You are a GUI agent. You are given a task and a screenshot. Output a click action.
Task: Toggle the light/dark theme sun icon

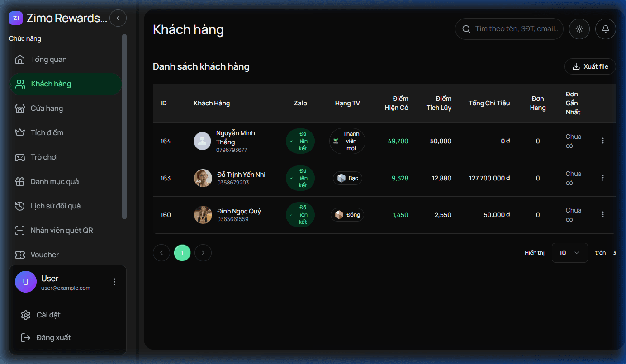579,29
